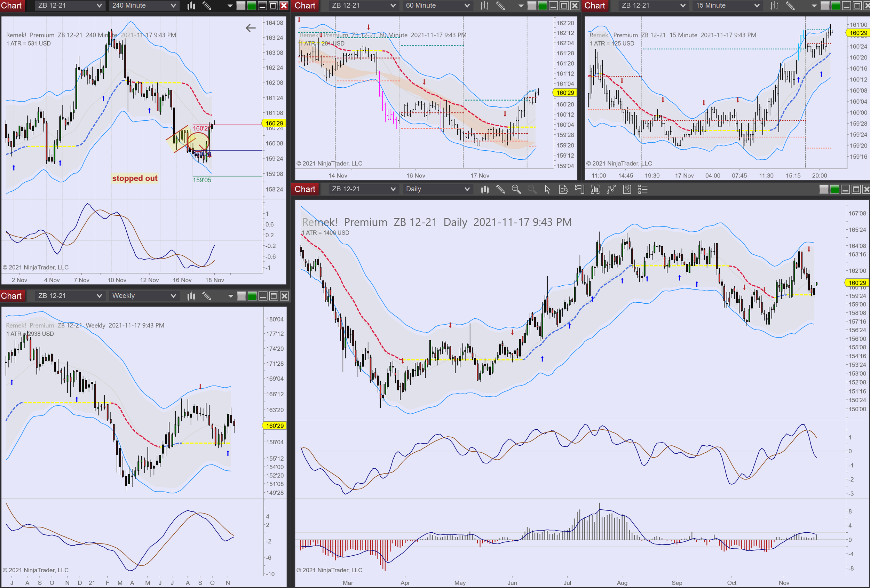Select the Cursor pointer tool on the Daily chart
Image resolution: width=870 pixels, height=588 pixels.
pos(547,189)
